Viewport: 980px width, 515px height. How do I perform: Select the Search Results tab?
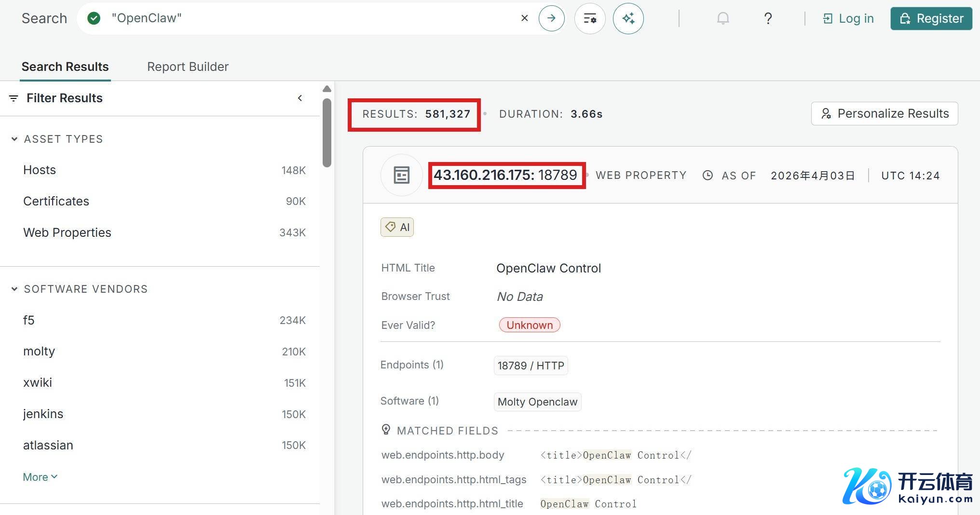pos(65,67)
